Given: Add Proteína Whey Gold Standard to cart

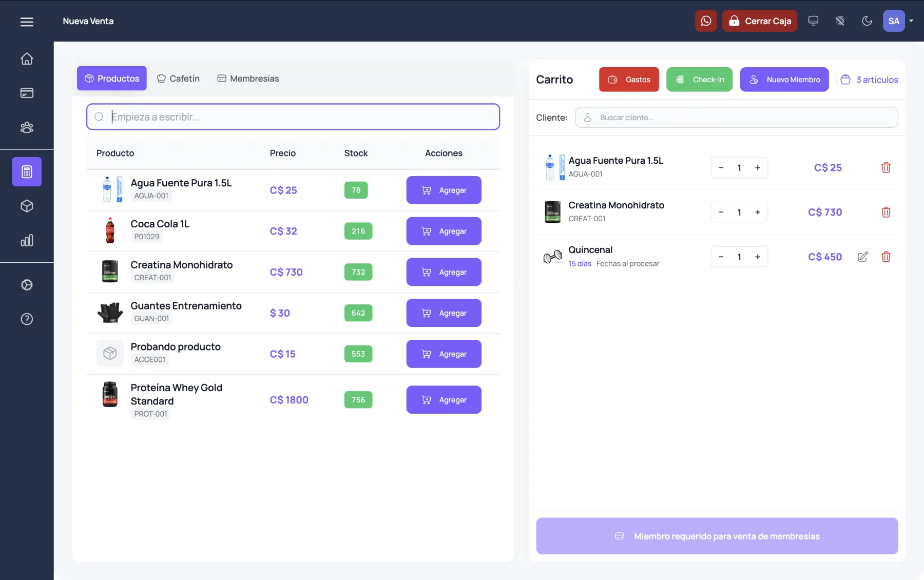Looking at the screenshot, I should coord(444,400).
